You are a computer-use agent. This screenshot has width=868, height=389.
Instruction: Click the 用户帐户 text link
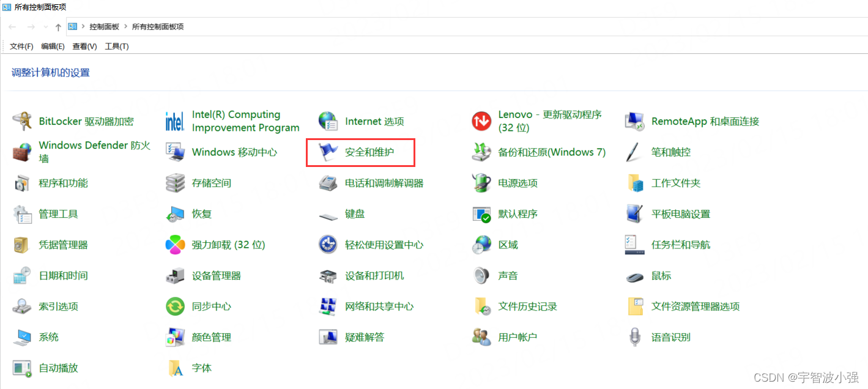pyautogui.click(x=517, y=337)
